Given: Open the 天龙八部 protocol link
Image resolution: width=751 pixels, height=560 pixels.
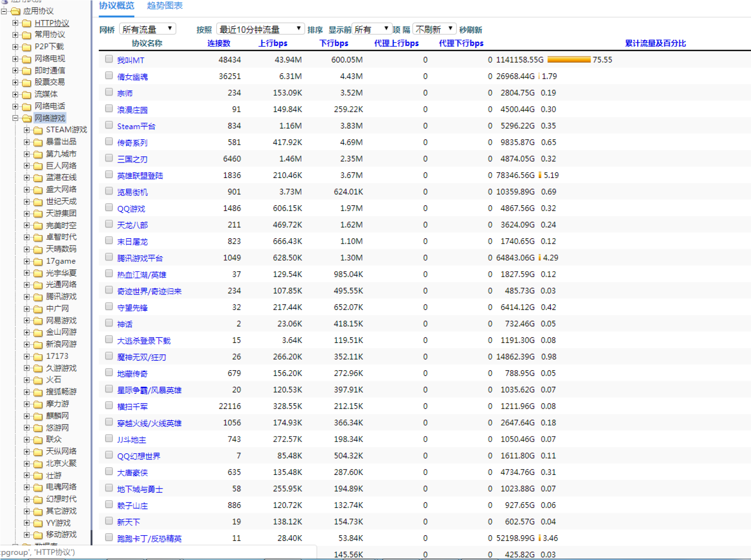Looking at the screenshot, I should (132, 225).
